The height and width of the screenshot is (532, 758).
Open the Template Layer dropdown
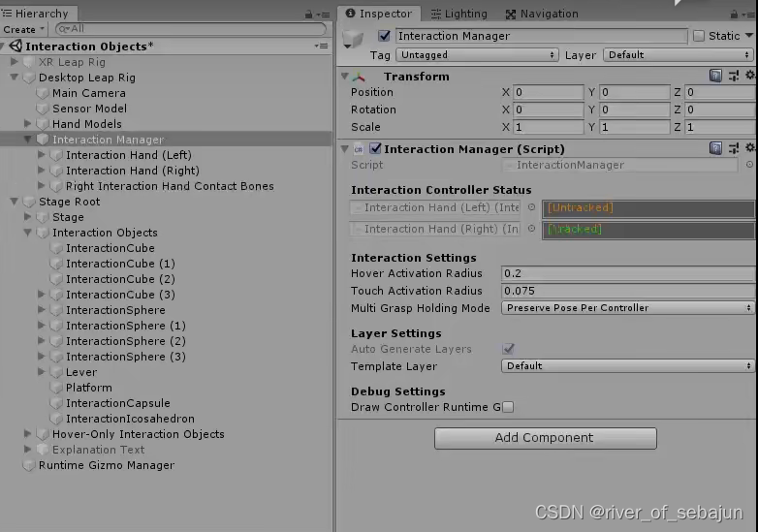(x=628, y=365)
